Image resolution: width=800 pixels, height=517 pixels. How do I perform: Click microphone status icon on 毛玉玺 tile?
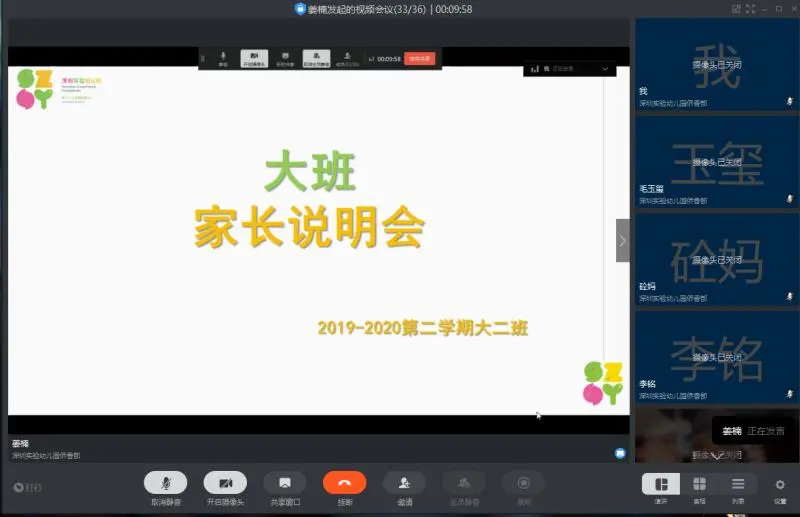[790, 199]
